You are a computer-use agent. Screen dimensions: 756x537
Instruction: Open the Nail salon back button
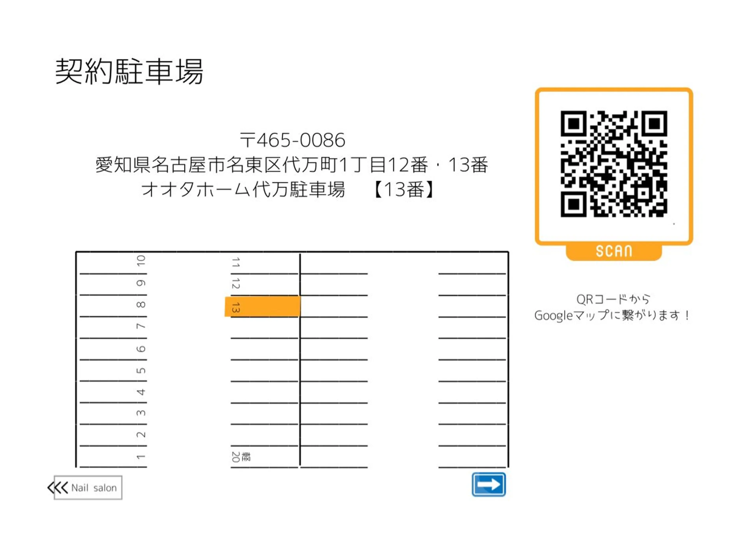[x=94, y=488]
